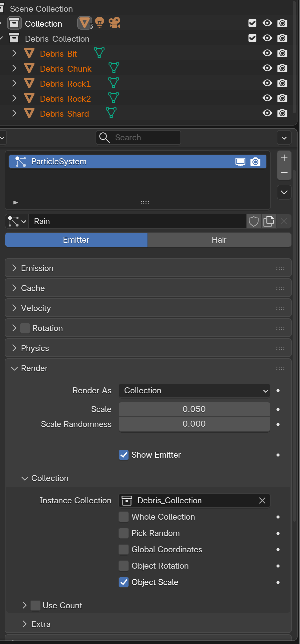Screen dimensions: 300x644
Task: Click the Collection archive icon in outliner
Action: click(14, 23)
